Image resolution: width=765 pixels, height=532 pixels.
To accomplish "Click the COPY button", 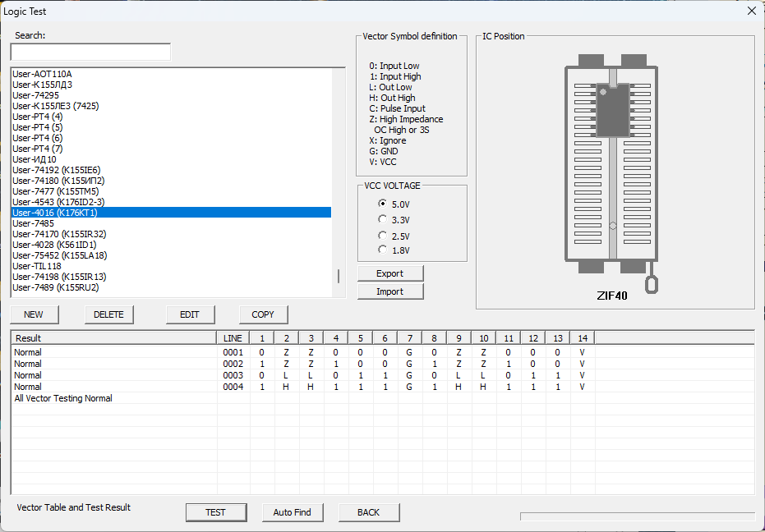I will (263, 314).
